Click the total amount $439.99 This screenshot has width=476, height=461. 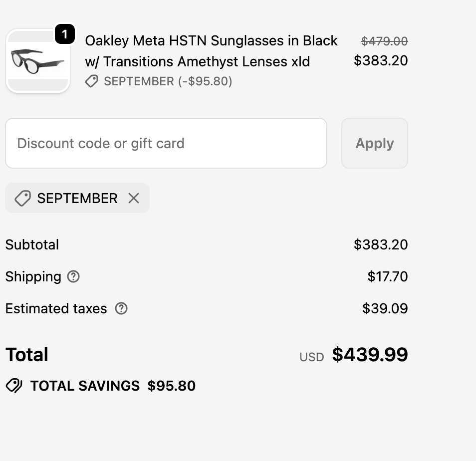click(370, 355)
